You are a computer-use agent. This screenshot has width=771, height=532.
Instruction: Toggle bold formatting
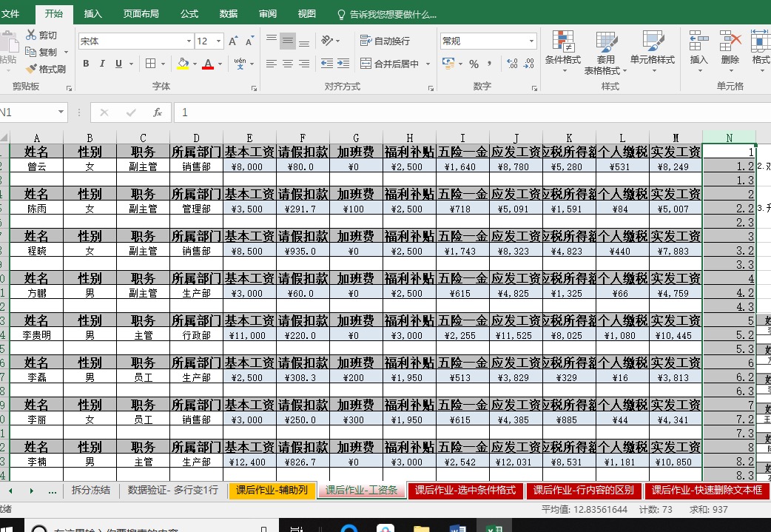[86, 64]
